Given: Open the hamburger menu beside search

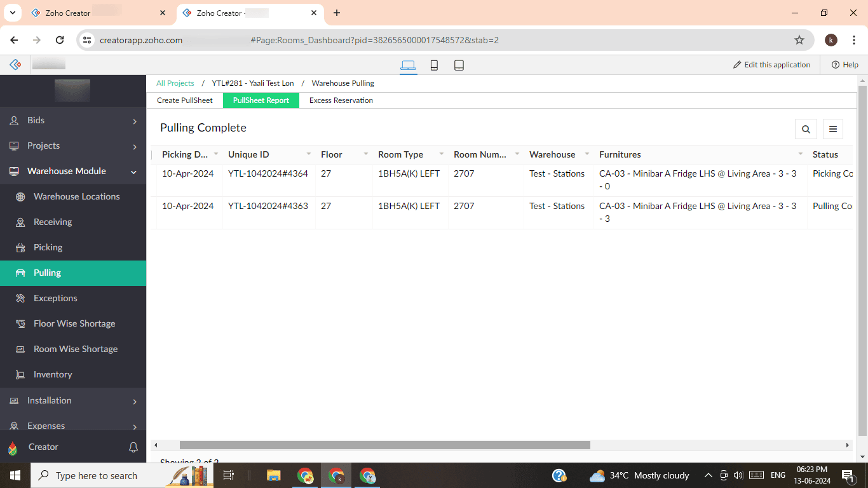Looking at the screenshot, I should pyautogui.click(x=833, y=128).
